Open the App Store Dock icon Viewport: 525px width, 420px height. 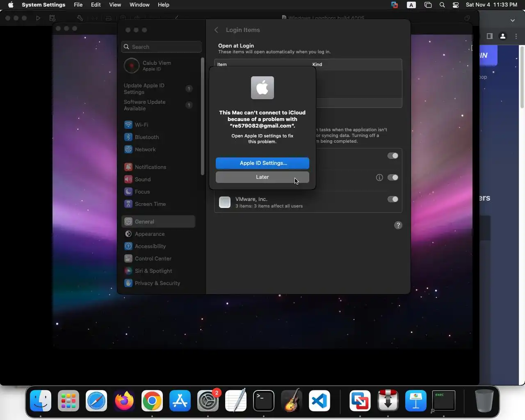180,401
